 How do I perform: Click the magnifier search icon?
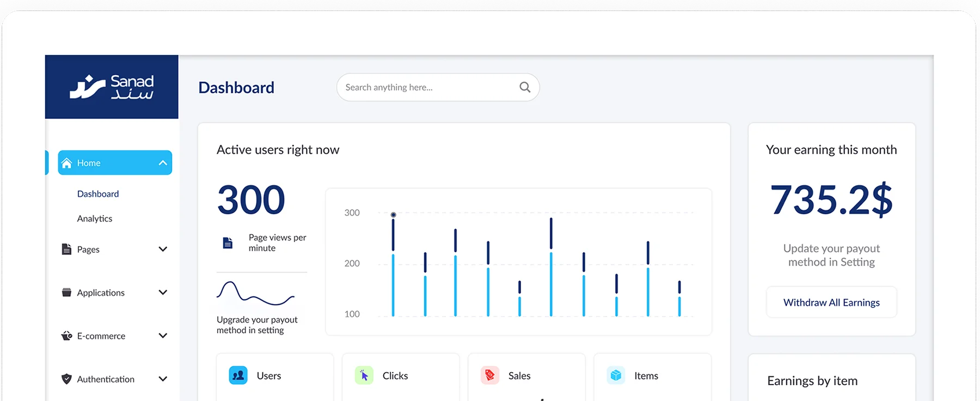pos(525,87)
